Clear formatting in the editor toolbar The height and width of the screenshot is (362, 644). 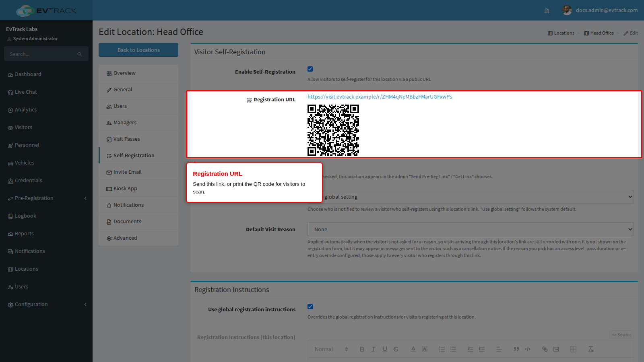591,349
